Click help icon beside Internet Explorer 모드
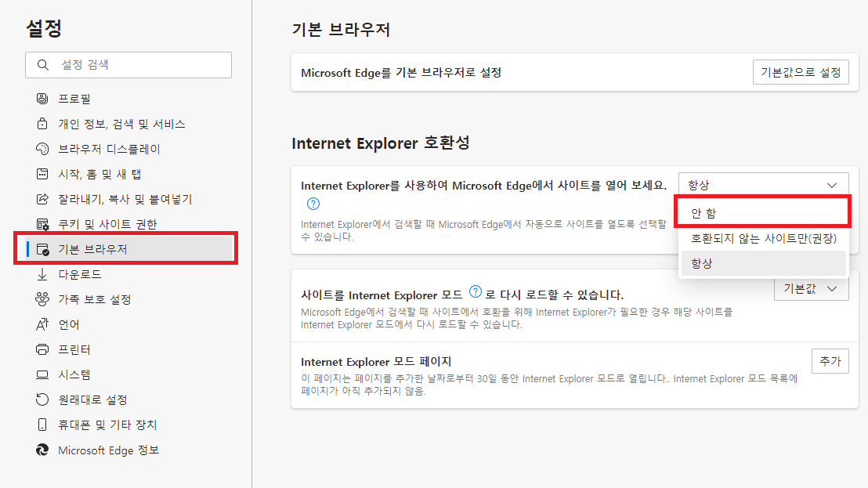 [x=475, y=291]
